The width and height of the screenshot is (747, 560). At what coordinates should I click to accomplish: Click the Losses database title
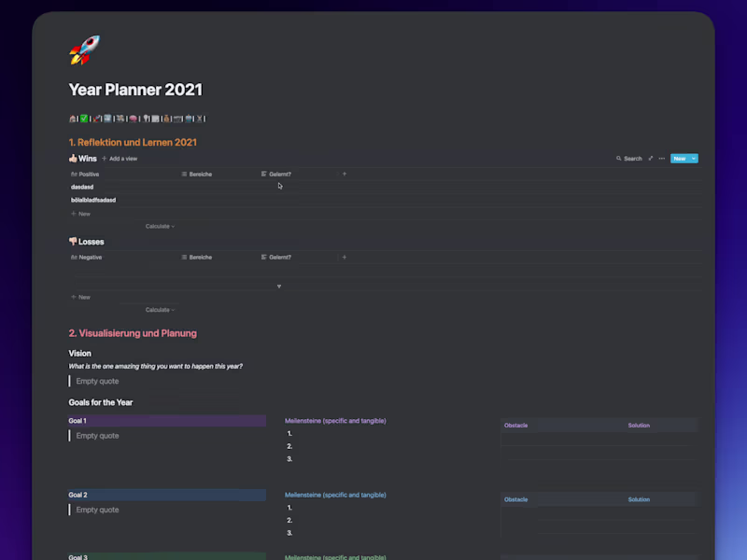(x=91, y=242)
